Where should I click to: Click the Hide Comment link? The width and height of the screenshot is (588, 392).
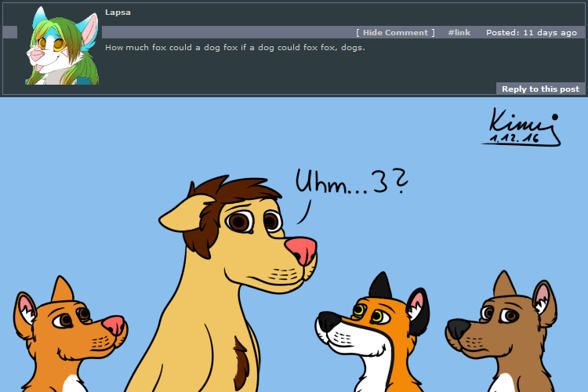coord(396,33)
